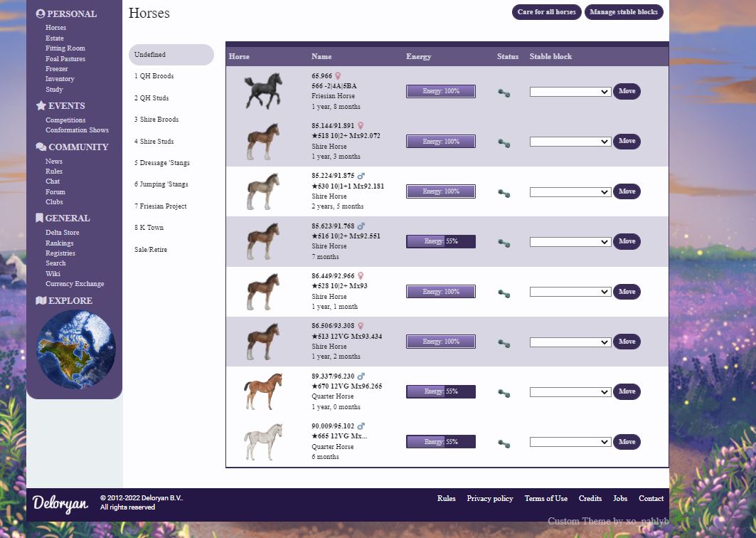The image size is (756, 538).
Task: Open Terms of Use footer link
Action: click(x=545, y=498)
